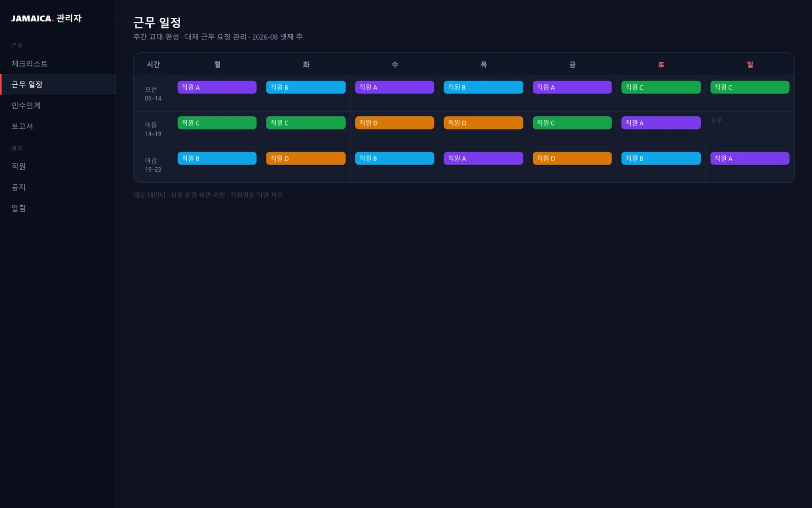
Task: Open 알림 in the sidebar
Action: click(x=58, y=208)
